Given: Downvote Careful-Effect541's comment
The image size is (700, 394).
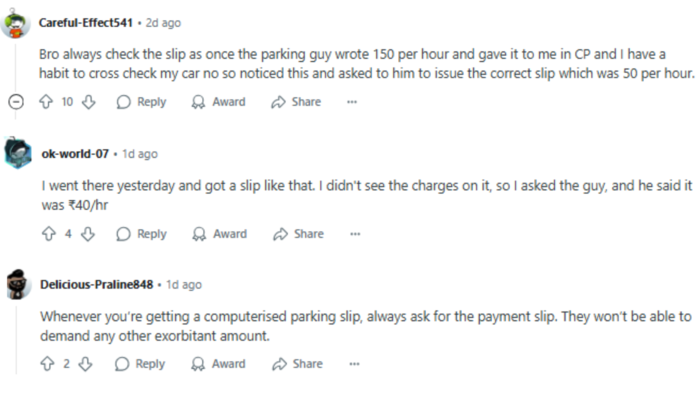Looking at the screenshot, I should (89, 102).
